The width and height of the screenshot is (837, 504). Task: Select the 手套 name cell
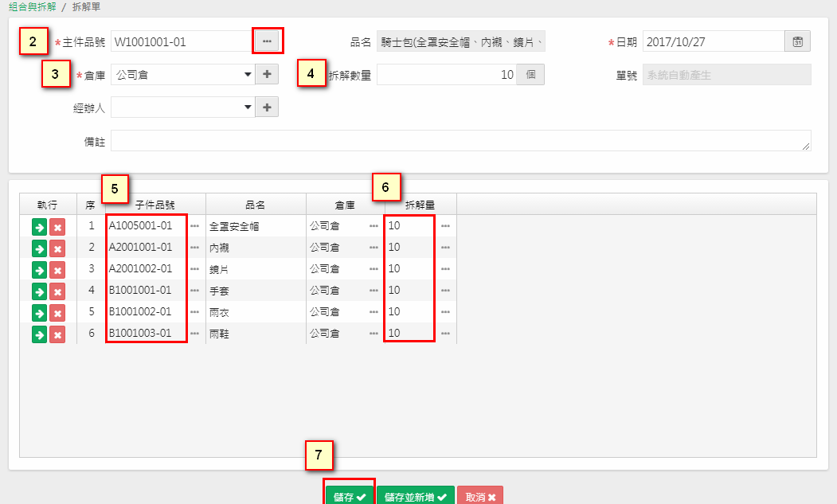256,290
